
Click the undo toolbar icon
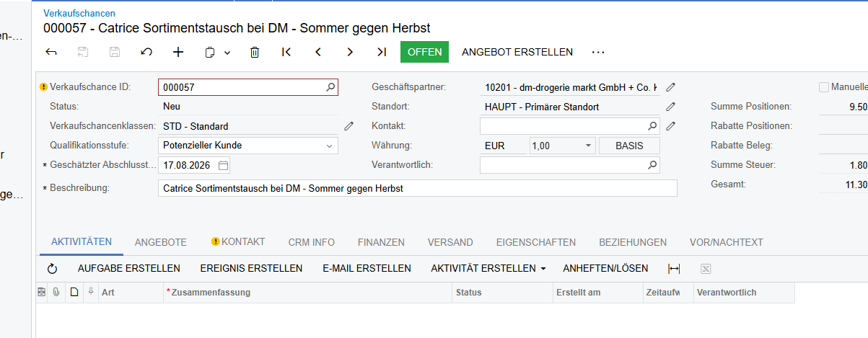(x=146, y=52)
